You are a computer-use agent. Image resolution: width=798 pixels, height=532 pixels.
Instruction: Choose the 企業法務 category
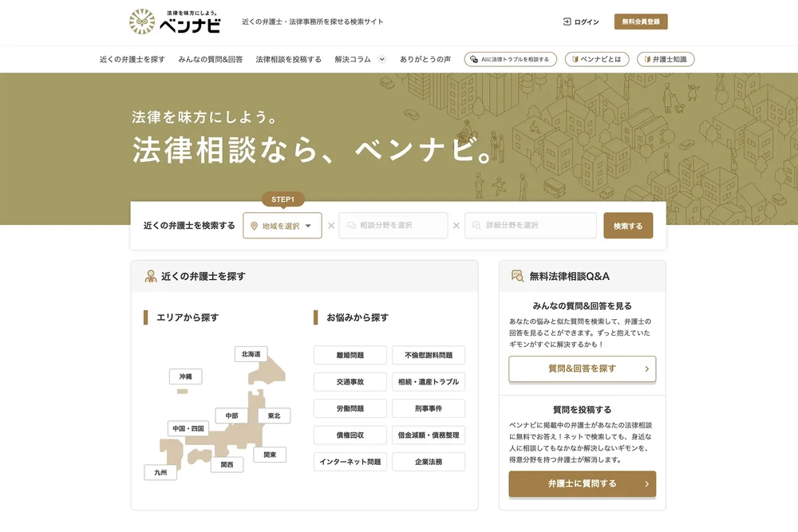click(x=429, y=462)
